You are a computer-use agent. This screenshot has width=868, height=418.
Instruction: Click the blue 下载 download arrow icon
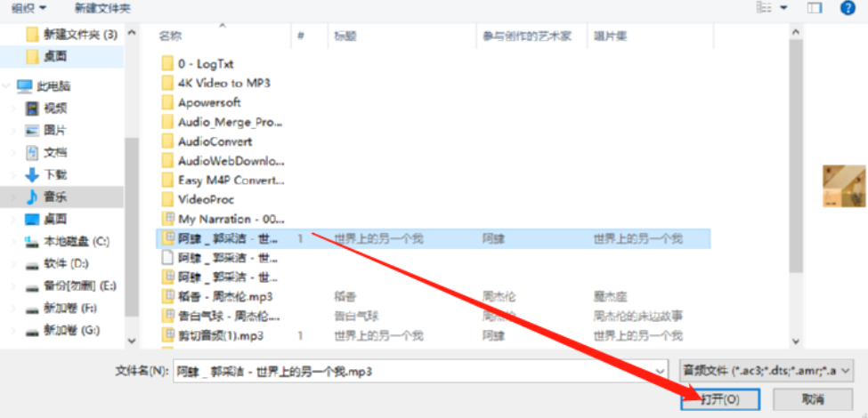click(x=33, y=174)
